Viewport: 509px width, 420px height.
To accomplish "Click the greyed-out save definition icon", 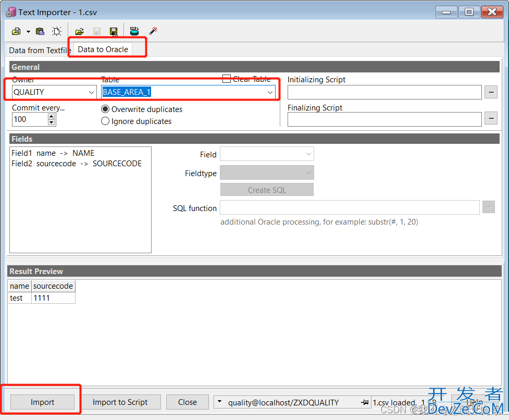I will tap(97, 31).
